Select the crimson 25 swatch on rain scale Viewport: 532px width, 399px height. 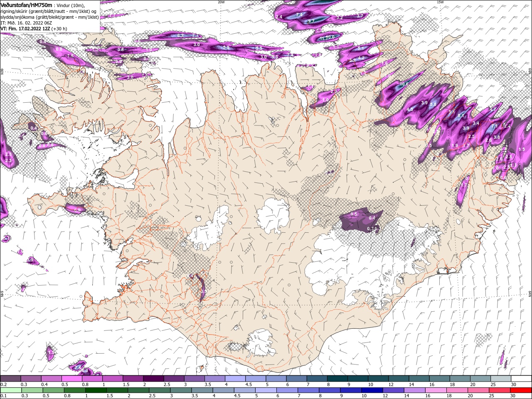(499, 390)
